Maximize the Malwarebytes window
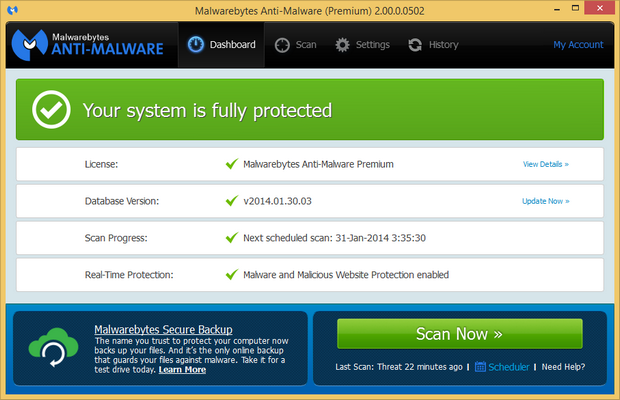This screenshot has height=400, width=620. 575,8
